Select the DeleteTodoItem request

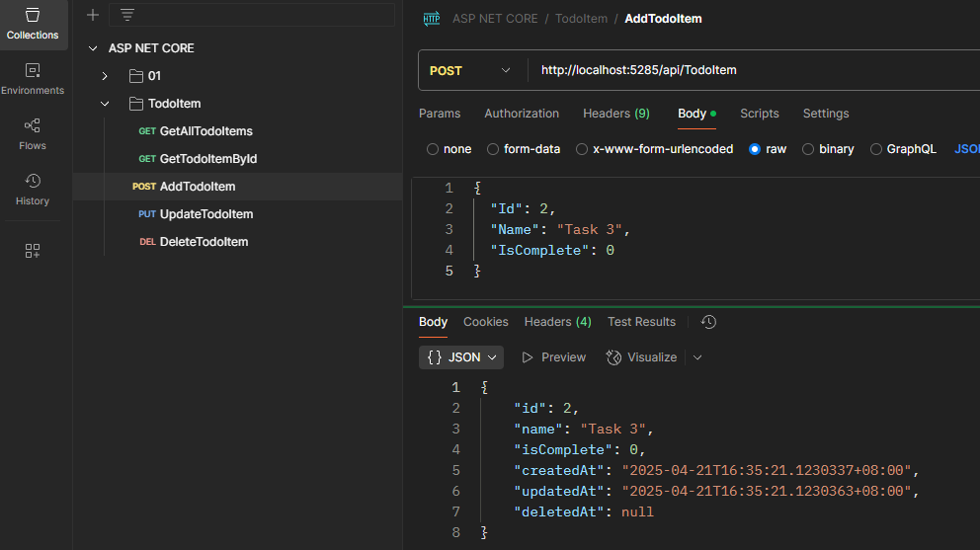click(204, 242)
